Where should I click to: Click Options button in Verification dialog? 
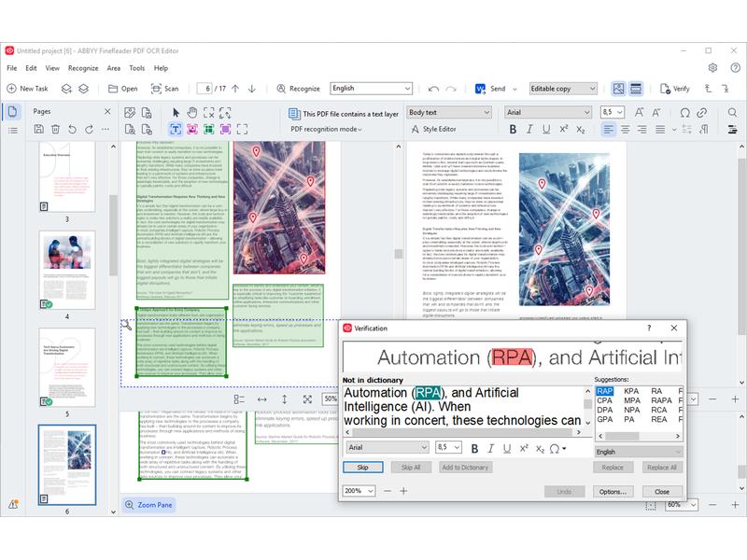(x=613, y=492)
